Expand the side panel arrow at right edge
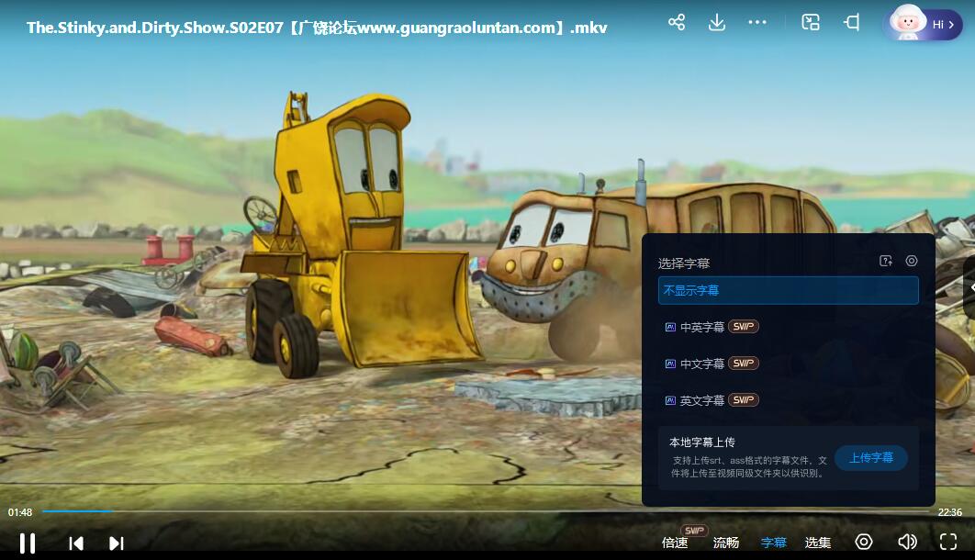Viewport: 975px width, 560px height. tap(970, 287)
